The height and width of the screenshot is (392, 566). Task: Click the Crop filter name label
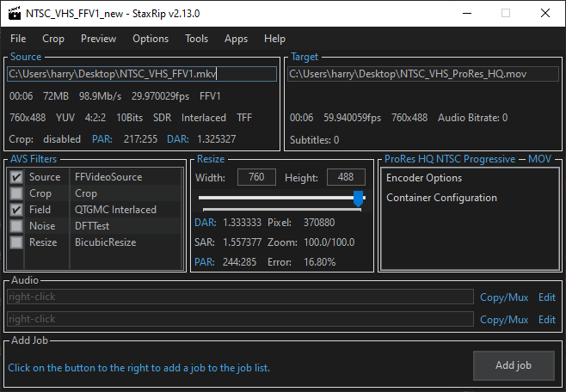(x=86, y=193)
